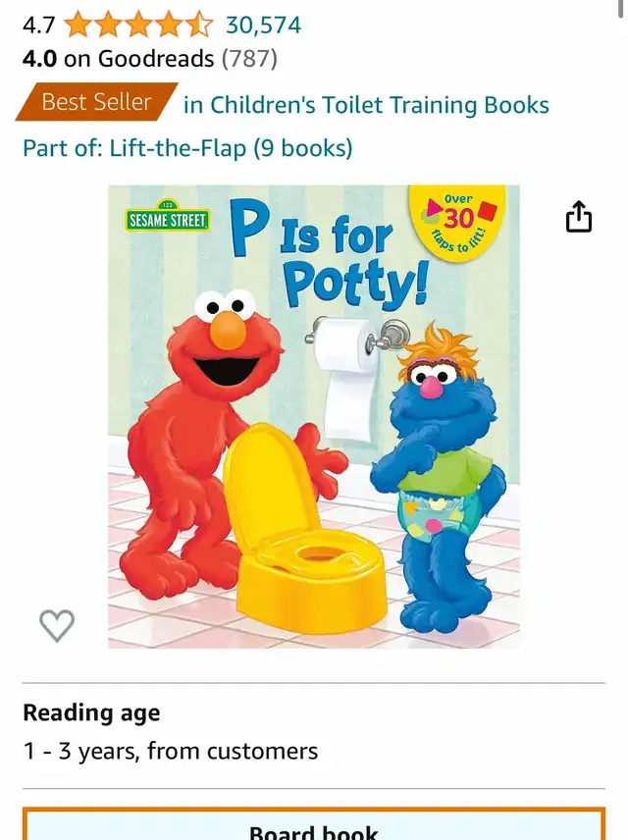Click the page scrollbar at the top right

[620, 9]
